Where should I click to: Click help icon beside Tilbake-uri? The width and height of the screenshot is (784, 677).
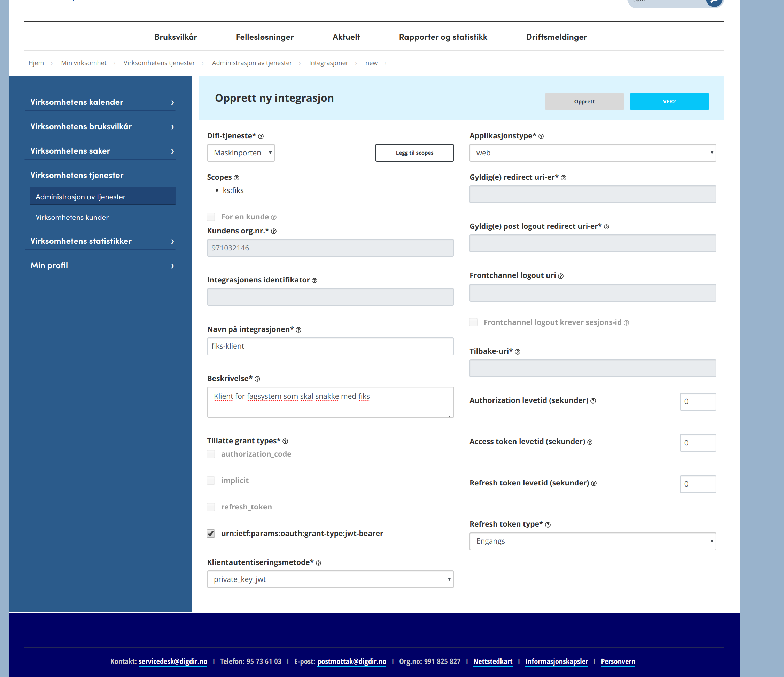click(x=518, y=351)
